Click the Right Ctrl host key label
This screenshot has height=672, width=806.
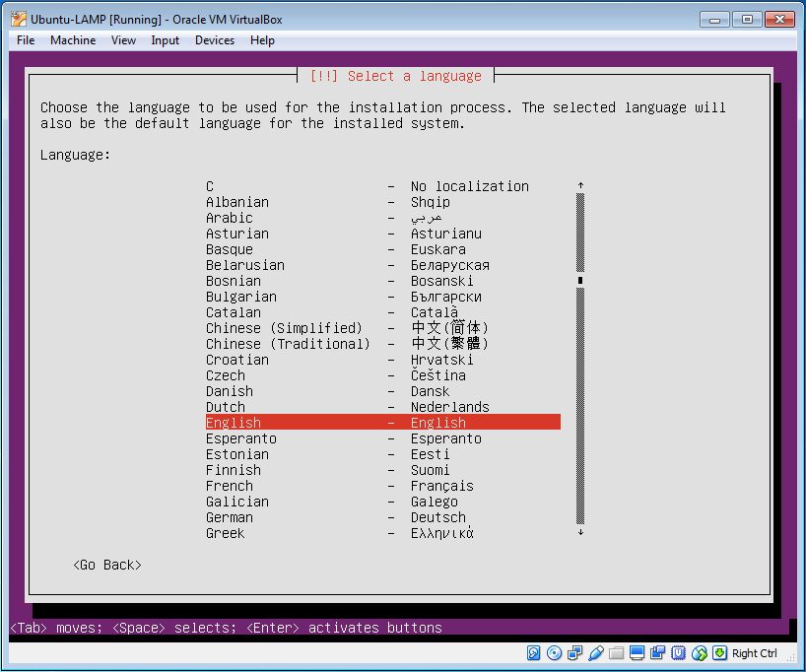click(754, 653)
